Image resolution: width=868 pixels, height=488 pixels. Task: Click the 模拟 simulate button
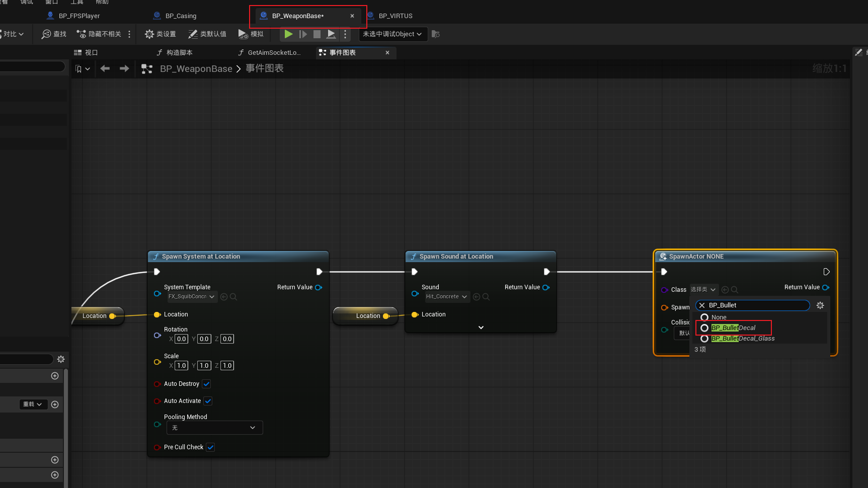click(251, 34)
